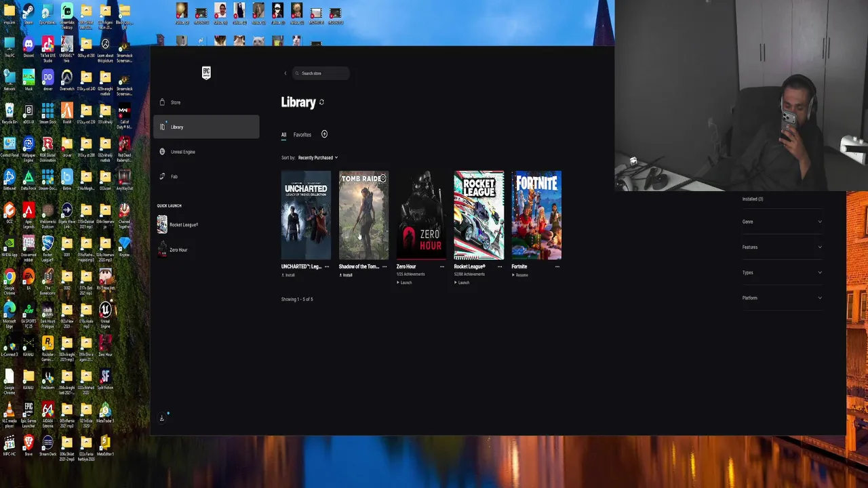Open the Zero Hour game cover
The height and width of the screenshot is (488, 868).
421,216
